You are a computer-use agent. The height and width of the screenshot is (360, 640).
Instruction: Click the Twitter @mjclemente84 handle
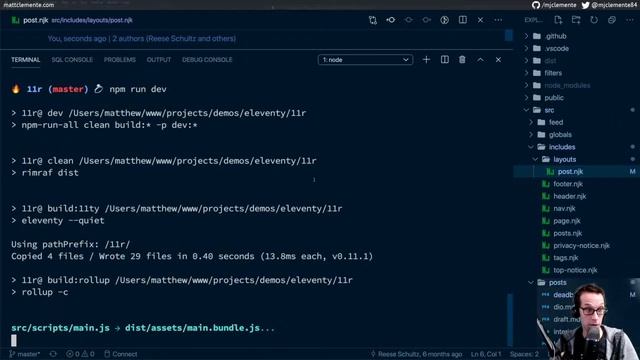[x=609, y=5]
